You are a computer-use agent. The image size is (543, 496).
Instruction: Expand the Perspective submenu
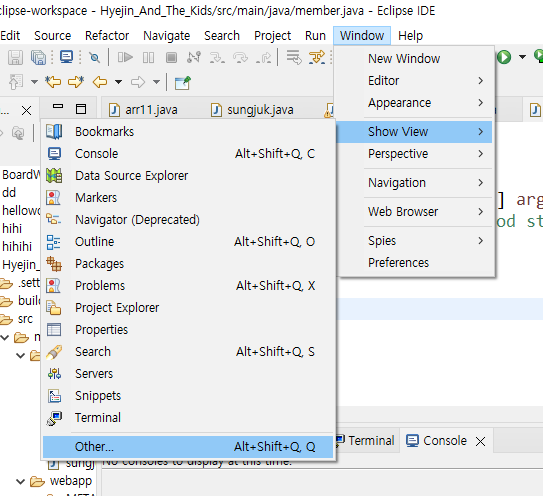point(415,154)
